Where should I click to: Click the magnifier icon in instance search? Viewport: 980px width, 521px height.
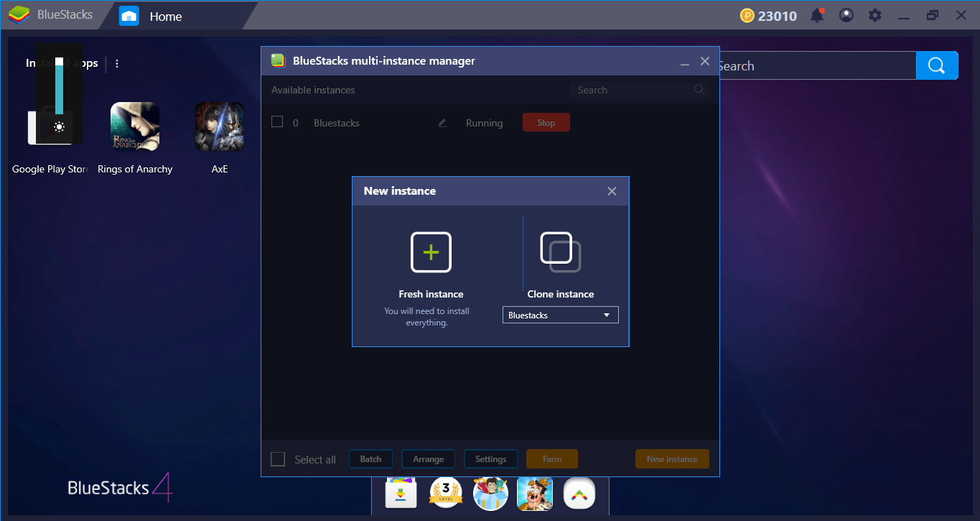tap(699, 90)
